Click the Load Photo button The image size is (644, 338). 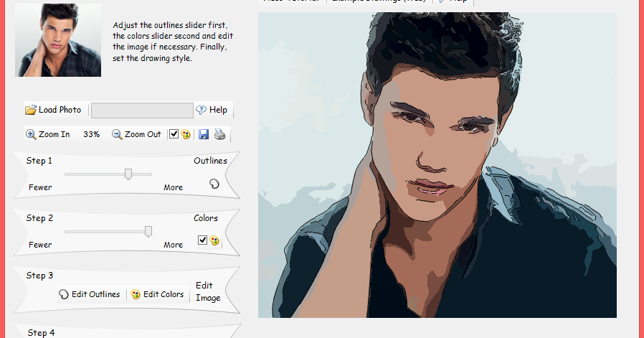pyautogui.click(x=53, y=110)
